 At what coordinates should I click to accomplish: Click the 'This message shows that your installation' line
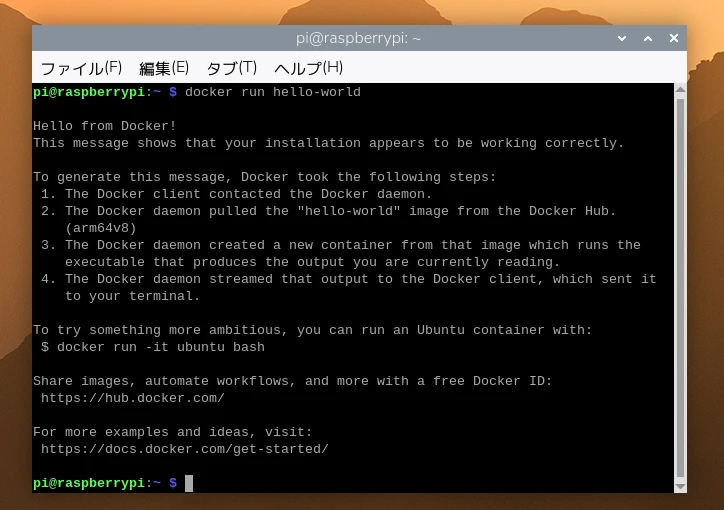click(328, 143)
